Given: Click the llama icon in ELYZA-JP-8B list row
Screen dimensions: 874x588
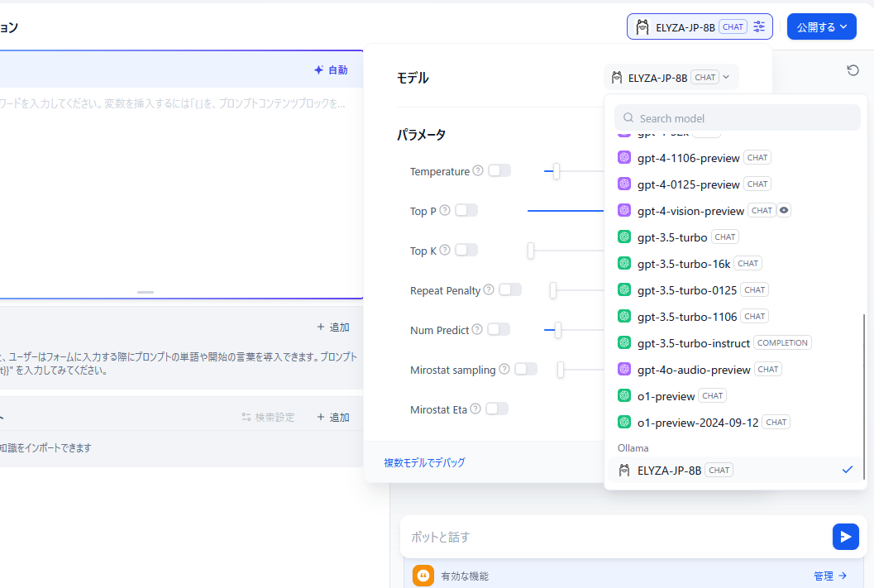Looking at the screenshot, I should tap(624, 470).
